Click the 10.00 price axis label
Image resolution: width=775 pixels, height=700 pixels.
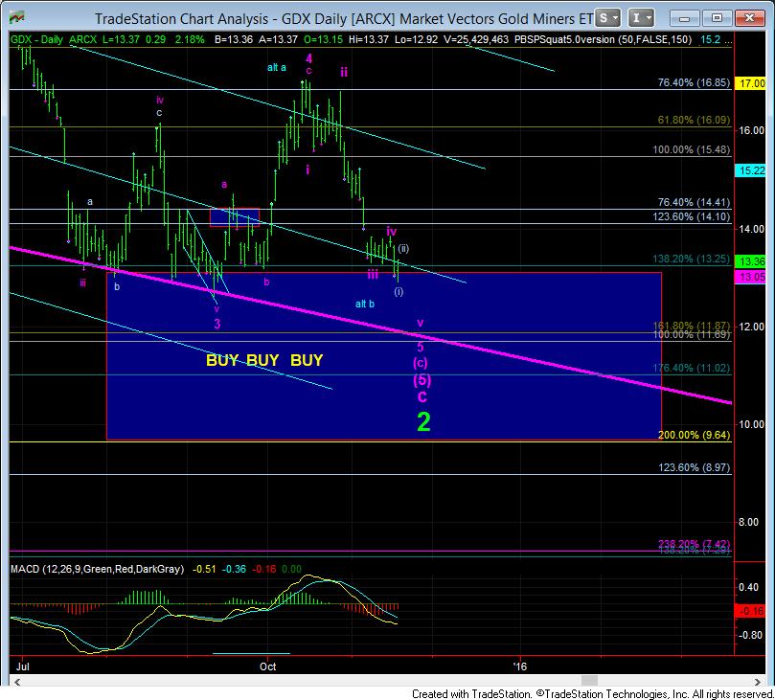(751, 424)
